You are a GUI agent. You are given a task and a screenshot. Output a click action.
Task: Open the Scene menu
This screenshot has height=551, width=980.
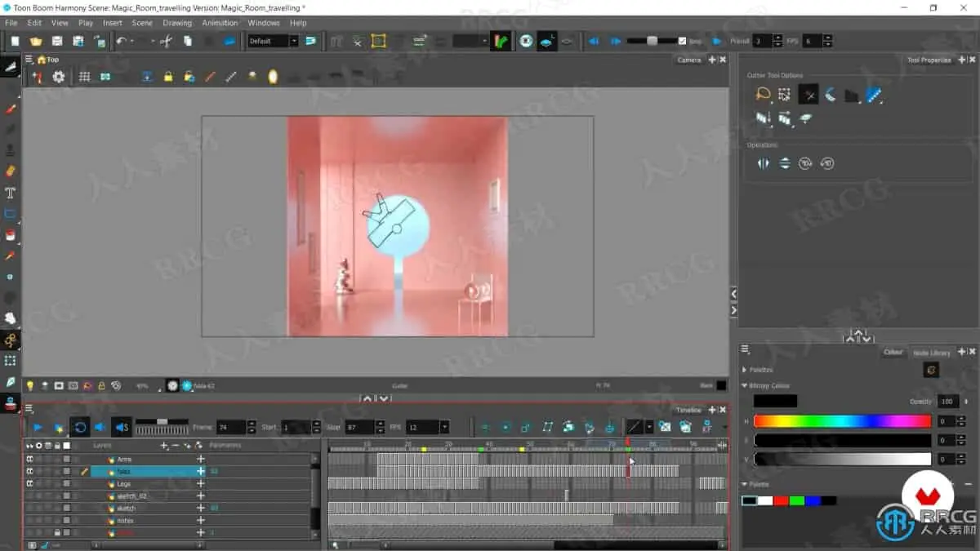142,23
